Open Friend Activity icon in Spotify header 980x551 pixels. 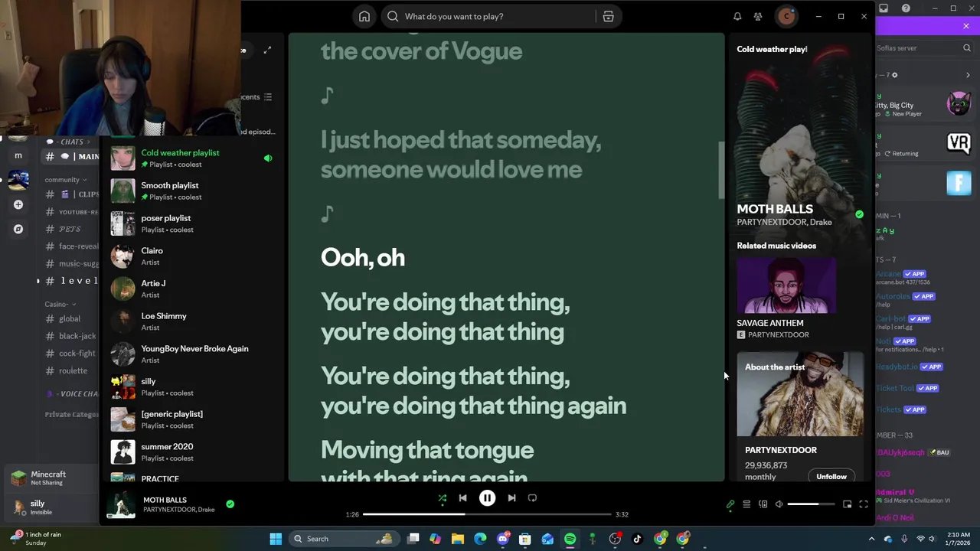[x=758, y=16]
